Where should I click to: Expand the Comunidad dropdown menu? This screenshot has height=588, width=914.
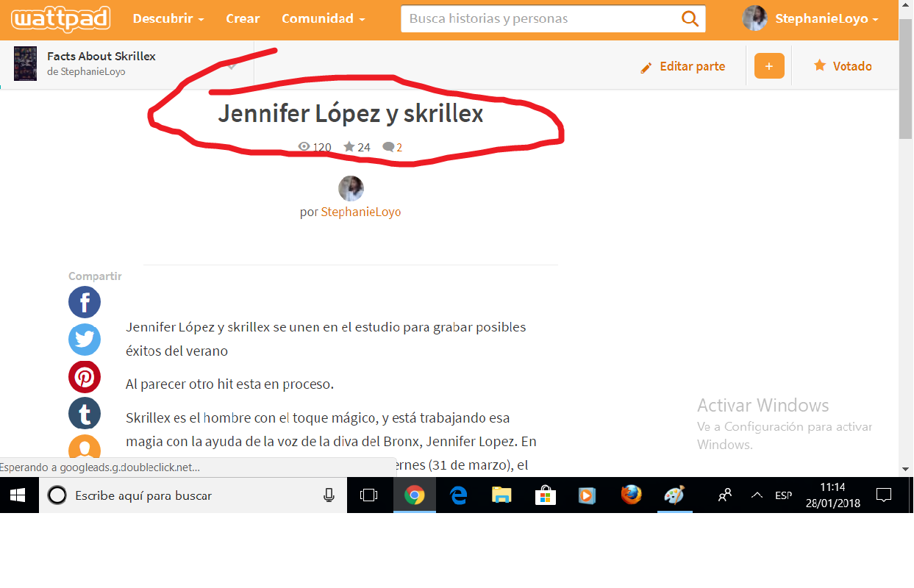pos(324,18)
